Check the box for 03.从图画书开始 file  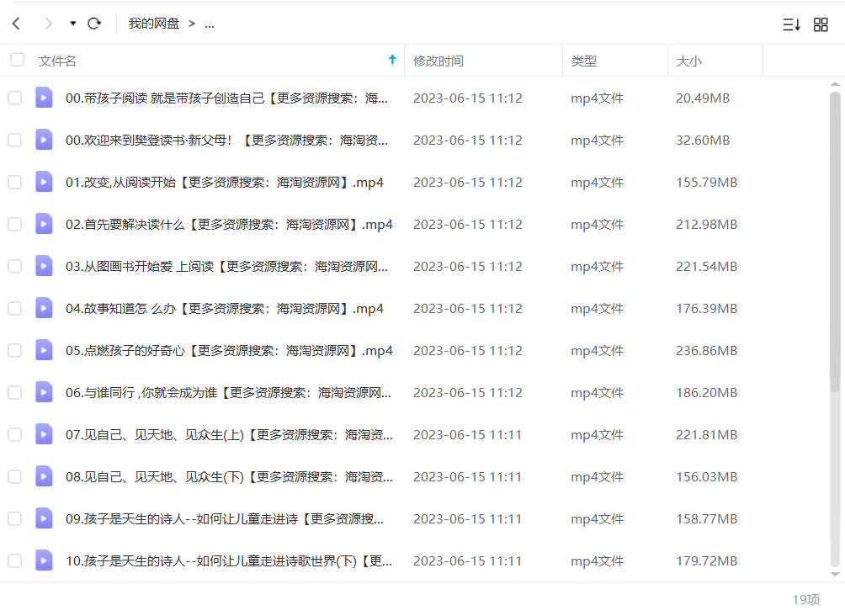click(x=14, y=266)
